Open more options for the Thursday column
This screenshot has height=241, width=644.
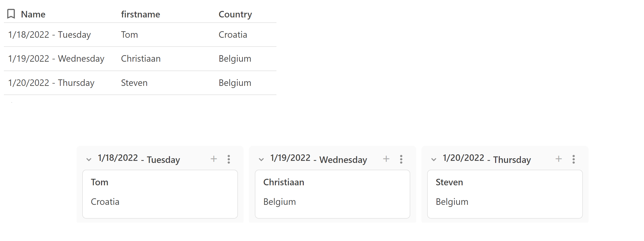click(x=574, y=159)
